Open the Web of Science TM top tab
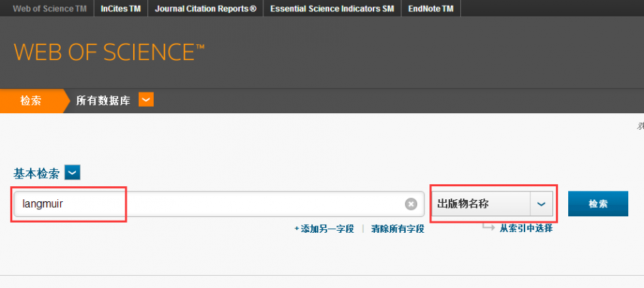This screenshot has width=644, height=288. click(x=49, y=9)
